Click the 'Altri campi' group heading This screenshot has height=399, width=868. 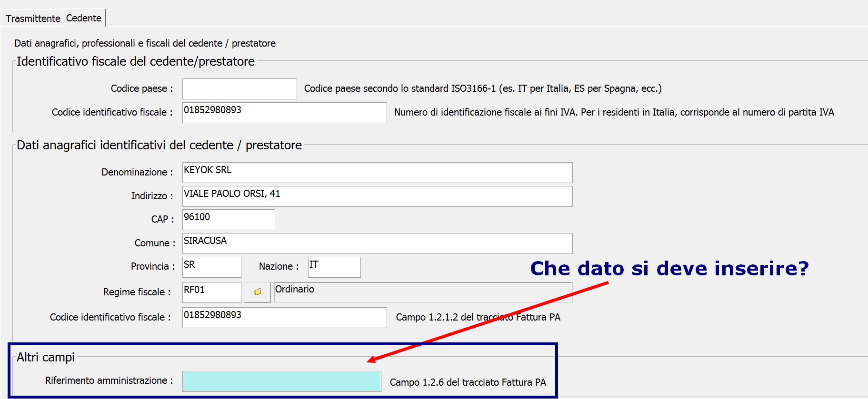(x=46, y=357)
